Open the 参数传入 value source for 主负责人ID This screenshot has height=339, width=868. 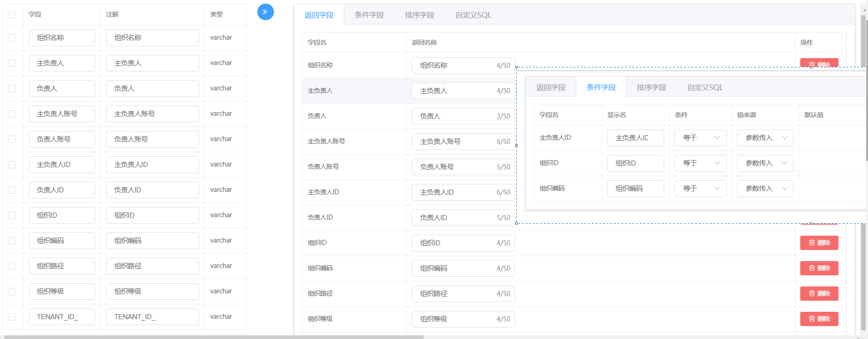point(765,138)
